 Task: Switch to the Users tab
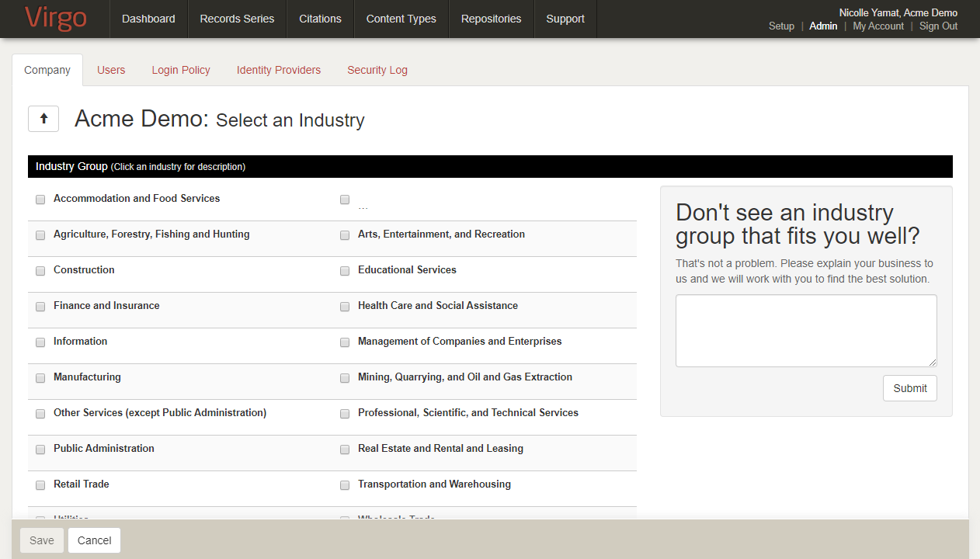click(111, 70)
